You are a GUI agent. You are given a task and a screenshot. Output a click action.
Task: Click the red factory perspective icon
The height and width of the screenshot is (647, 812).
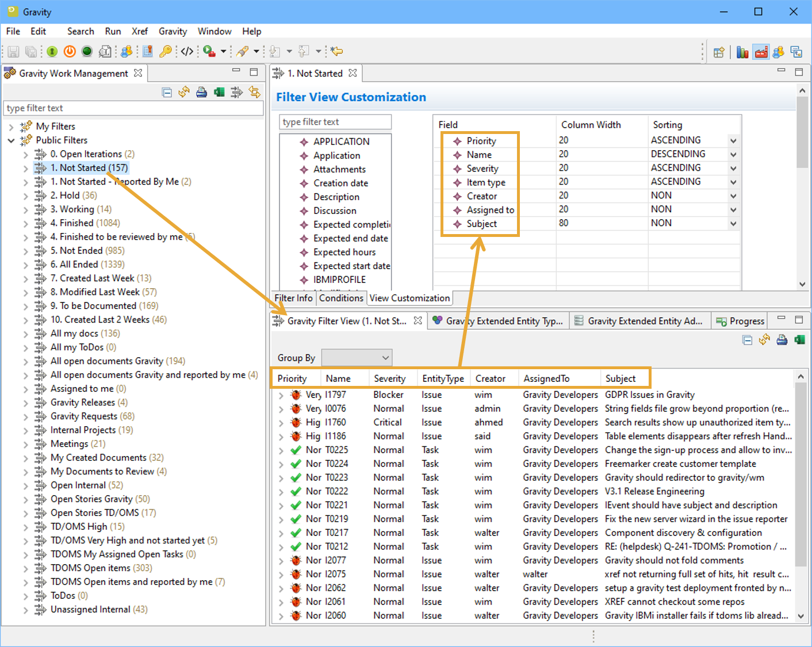[x=761, y=52]
